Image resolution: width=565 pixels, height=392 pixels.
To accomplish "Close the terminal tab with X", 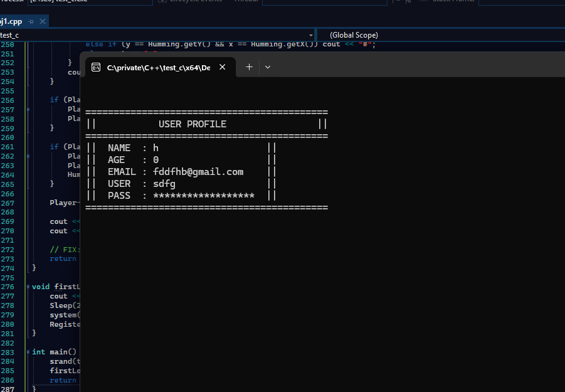I will [x=223, y=67].
